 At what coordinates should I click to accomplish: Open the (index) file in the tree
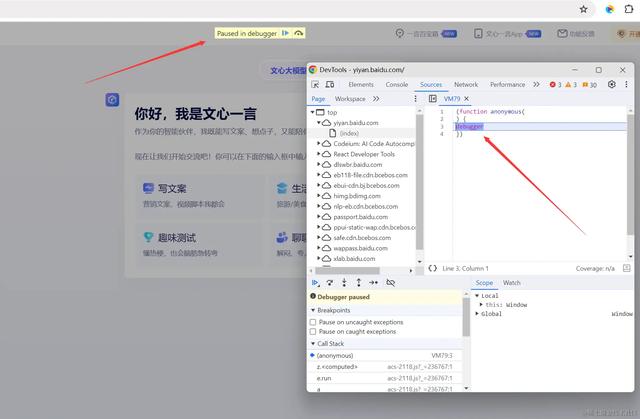click(349, 133)
